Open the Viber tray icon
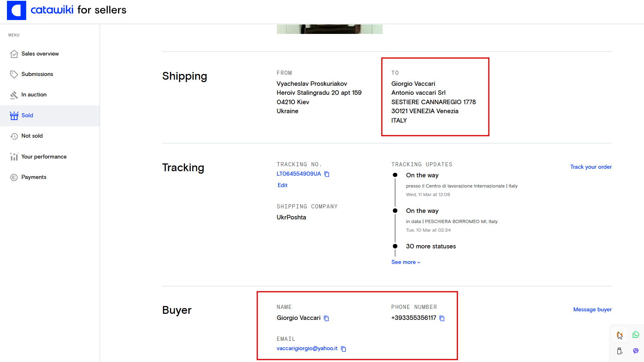 [x=636, y=351]
